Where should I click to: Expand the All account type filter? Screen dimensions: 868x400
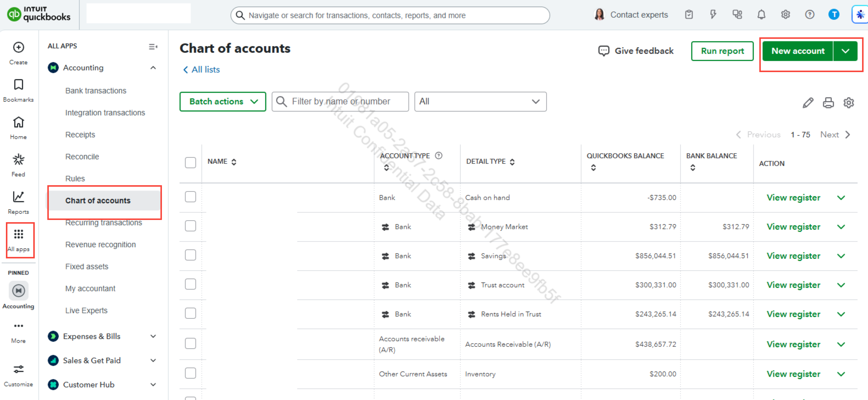[480, 101]
